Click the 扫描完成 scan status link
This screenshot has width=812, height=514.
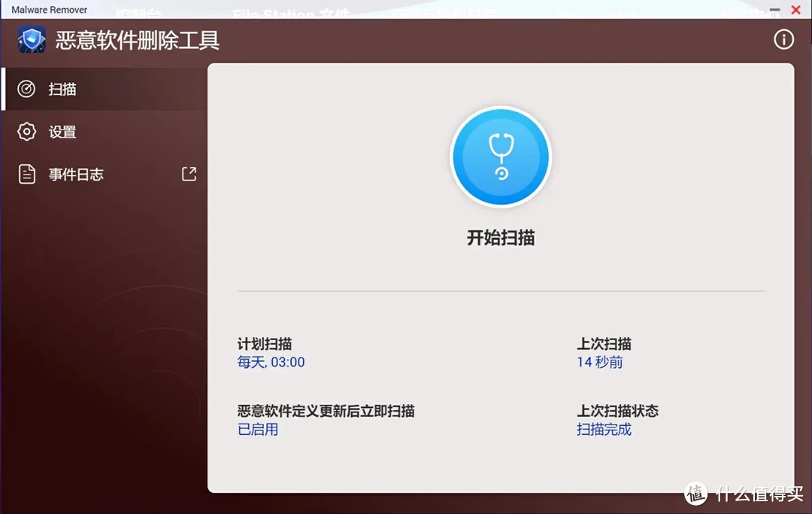coord(604,429)
